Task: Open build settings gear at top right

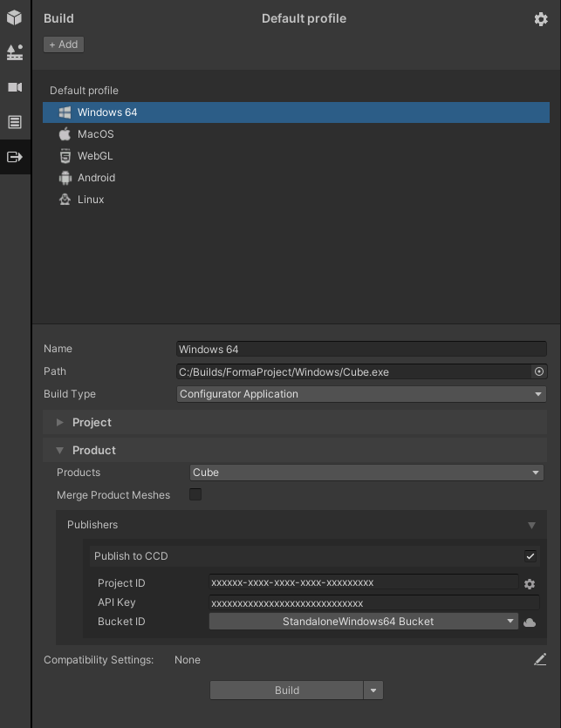Action: click(x=541, y=19)
